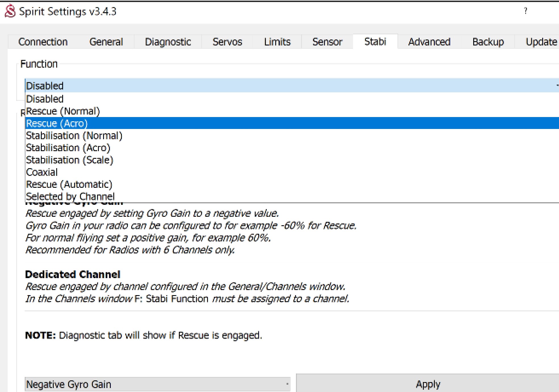Choose Stabilisation (Scale) option

click(69, 160)
